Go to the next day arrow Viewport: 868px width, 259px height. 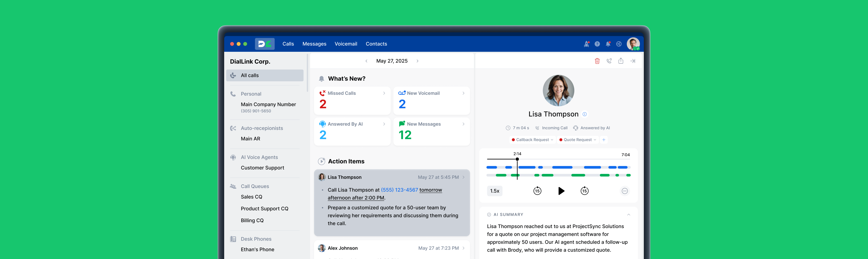pyautogui.click(x=417, y=61)
